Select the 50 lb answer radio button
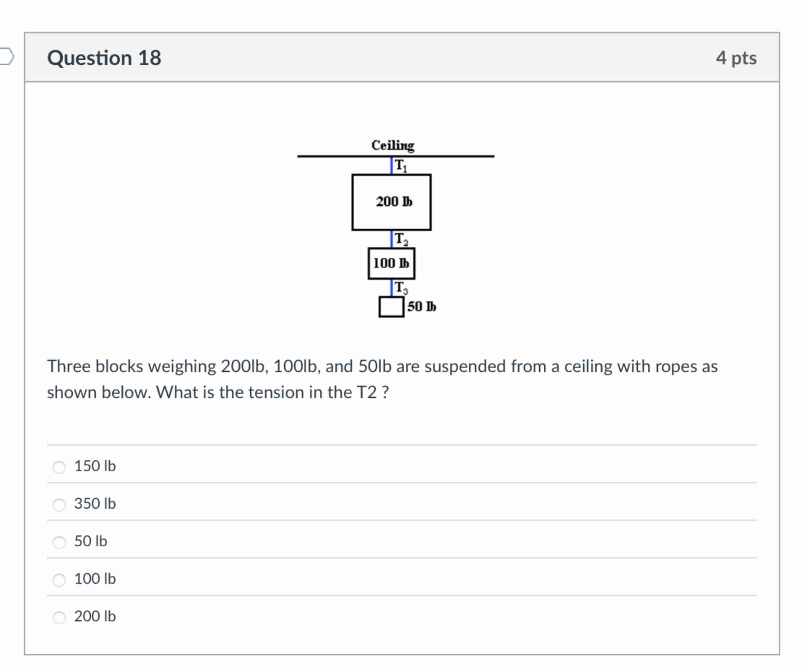 (x=59, y=542)
